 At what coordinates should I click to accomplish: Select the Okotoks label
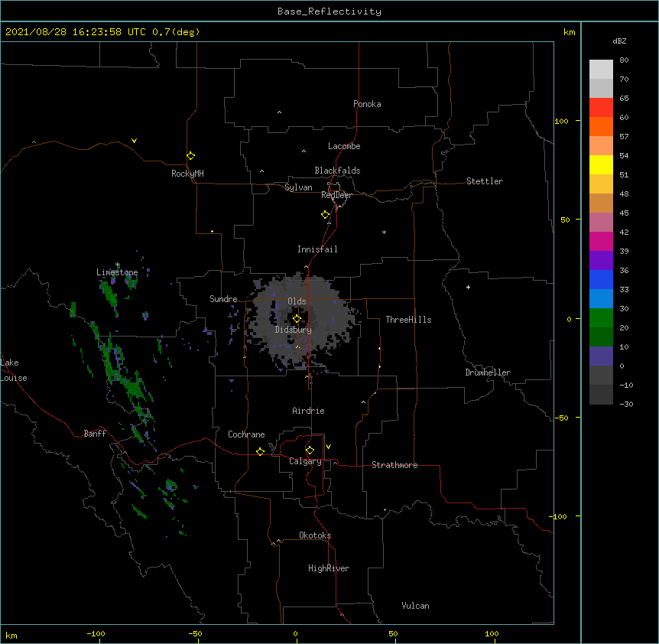[x=315, y=535]
